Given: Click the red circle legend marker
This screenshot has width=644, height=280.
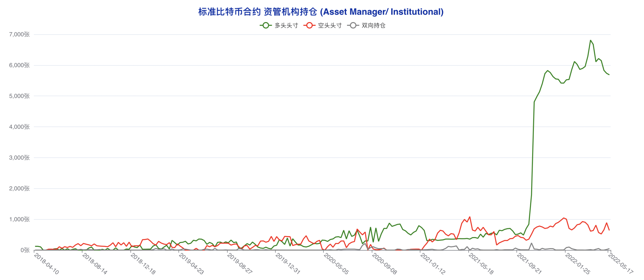Looking at the screenshot, I should (309, 25).
